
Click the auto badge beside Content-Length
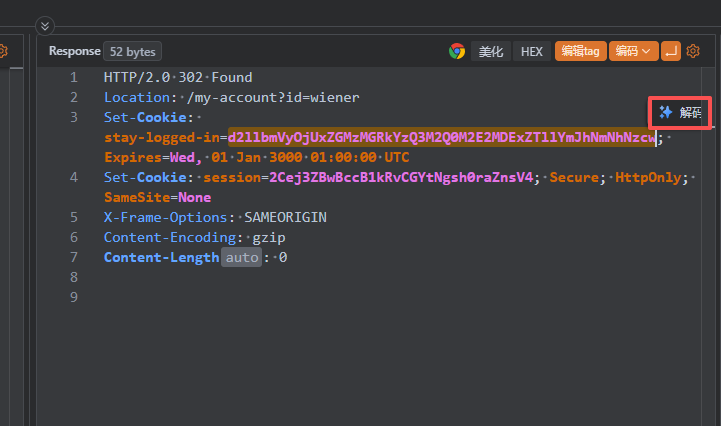[x=241, y=258]
